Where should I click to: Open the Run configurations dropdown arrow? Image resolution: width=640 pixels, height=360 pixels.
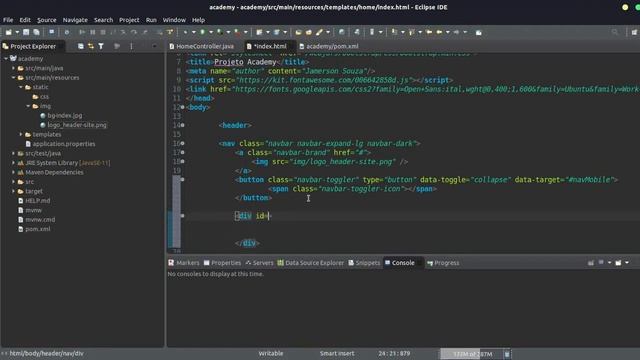(x=211, y=32)
